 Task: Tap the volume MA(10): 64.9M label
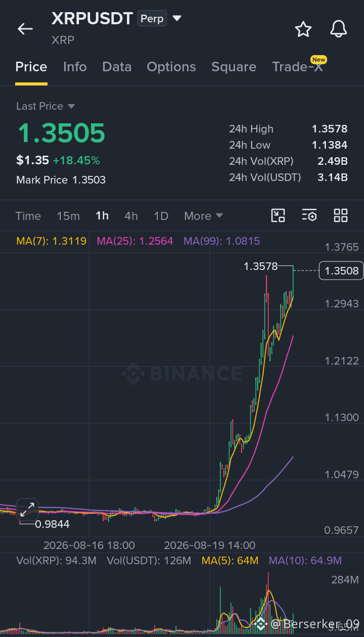click(305, 560)
